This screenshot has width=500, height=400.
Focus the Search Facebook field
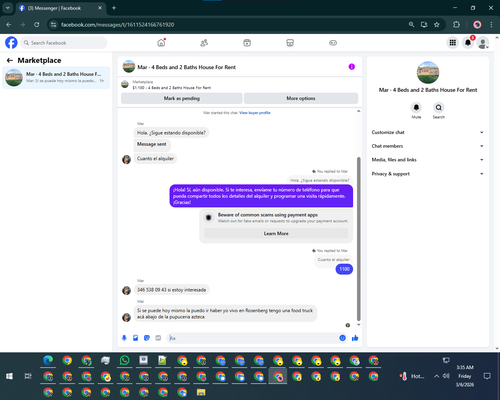pos(64,43)
